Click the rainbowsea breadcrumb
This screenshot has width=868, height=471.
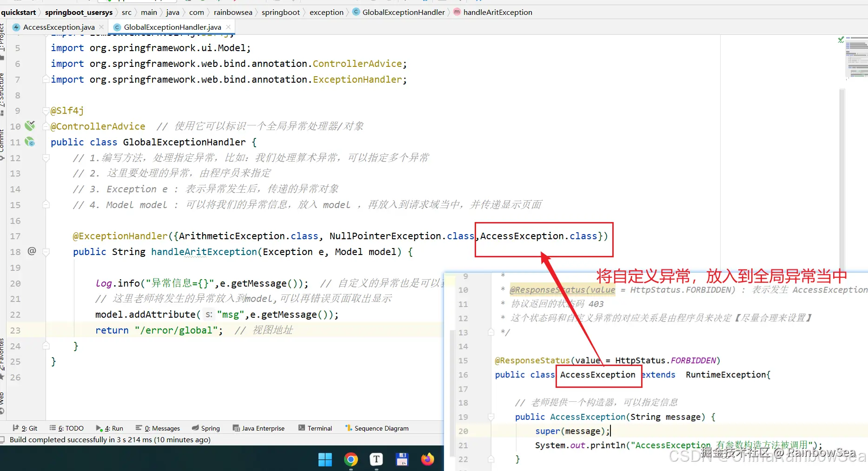[x=233, y=12]
